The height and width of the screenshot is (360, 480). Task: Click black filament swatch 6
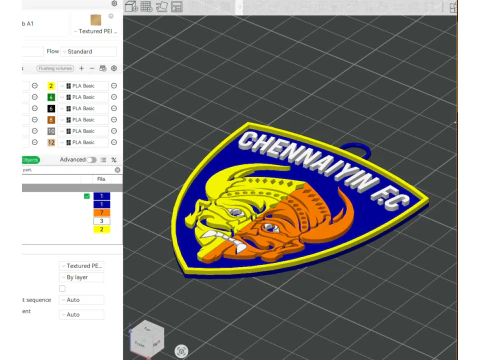(x=51, y=109)
